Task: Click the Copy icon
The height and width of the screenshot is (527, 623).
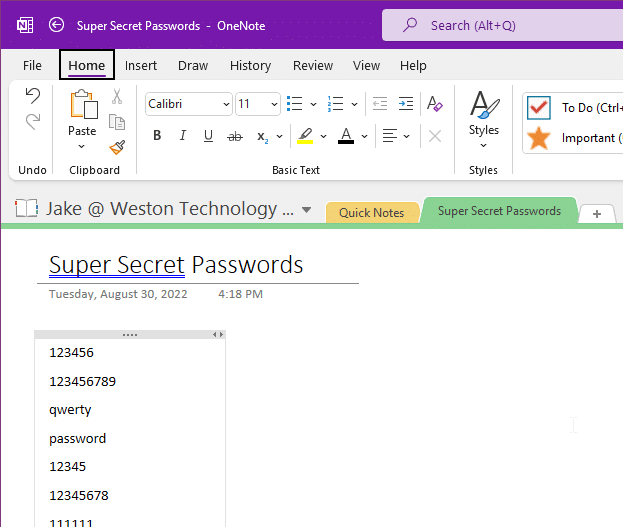Action: click(x=117, y=122)
